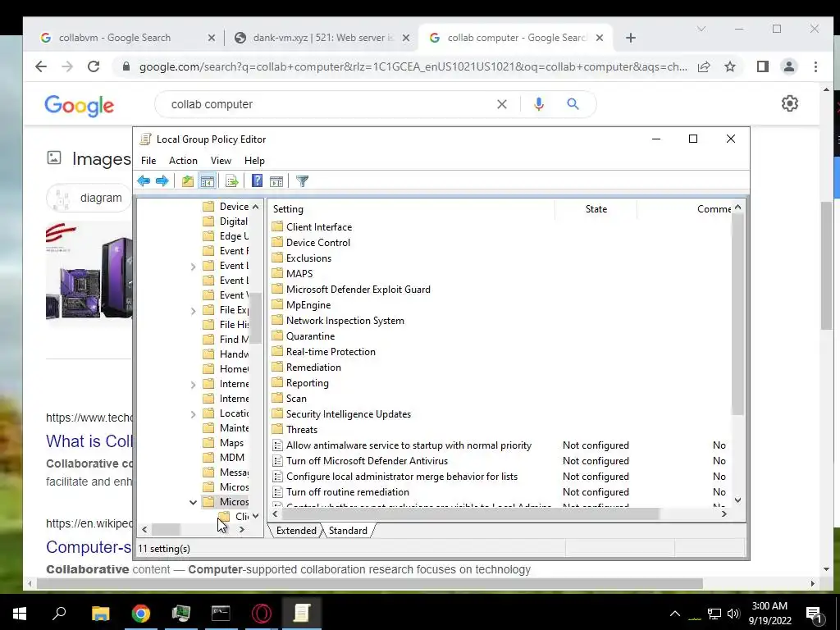The image size is (840, 630).
Task: Click tree pane horizontal scrollbar right arrow
Action: (242, 529)
